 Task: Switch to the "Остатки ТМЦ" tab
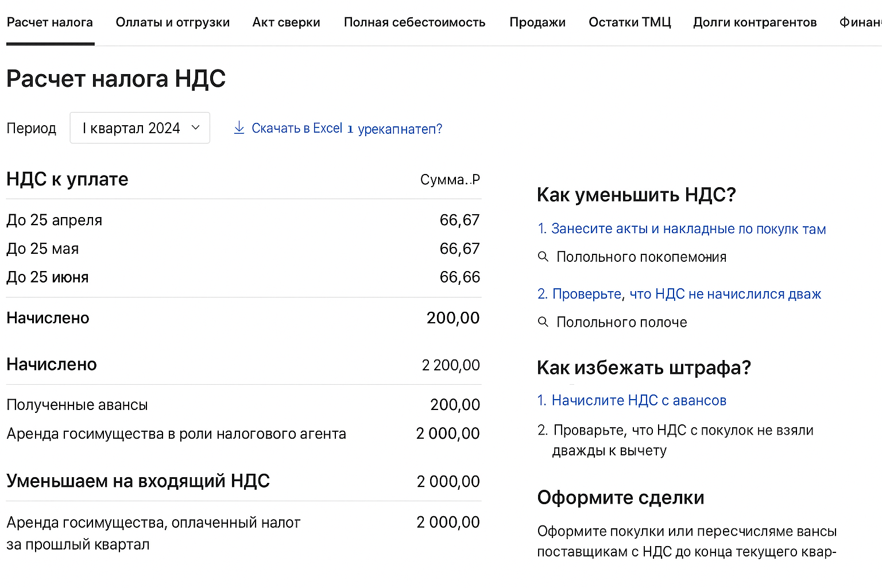(629, 22)
